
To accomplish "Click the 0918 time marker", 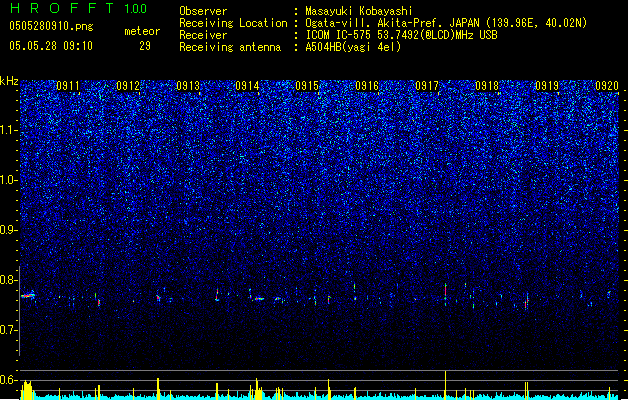I will (x=487, y=86).
